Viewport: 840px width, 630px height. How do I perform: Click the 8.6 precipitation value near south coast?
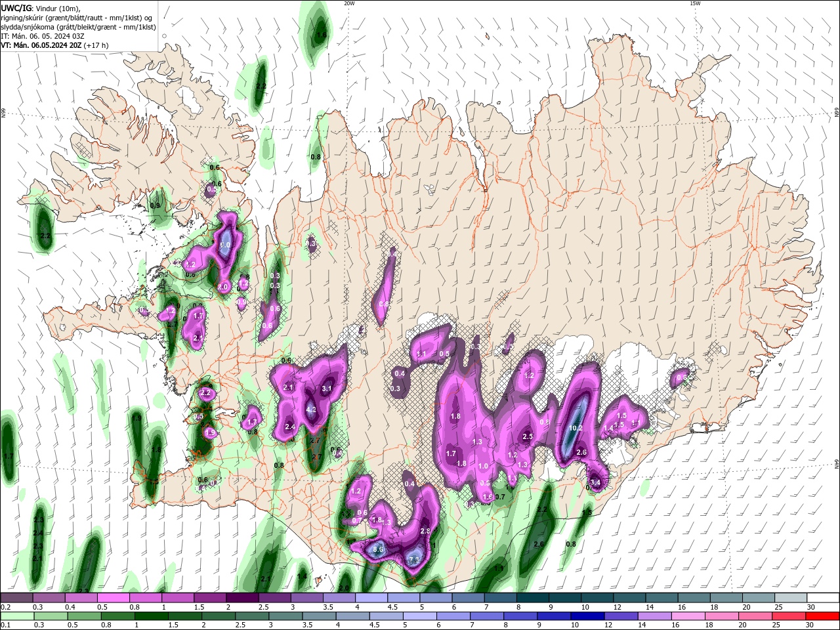[x=378, y=549]
